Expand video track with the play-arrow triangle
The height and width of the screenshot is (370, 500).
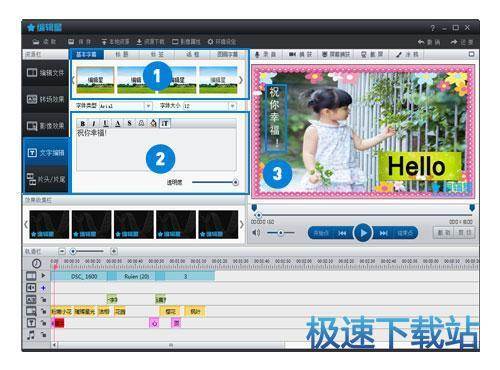(x=43, y=276)
